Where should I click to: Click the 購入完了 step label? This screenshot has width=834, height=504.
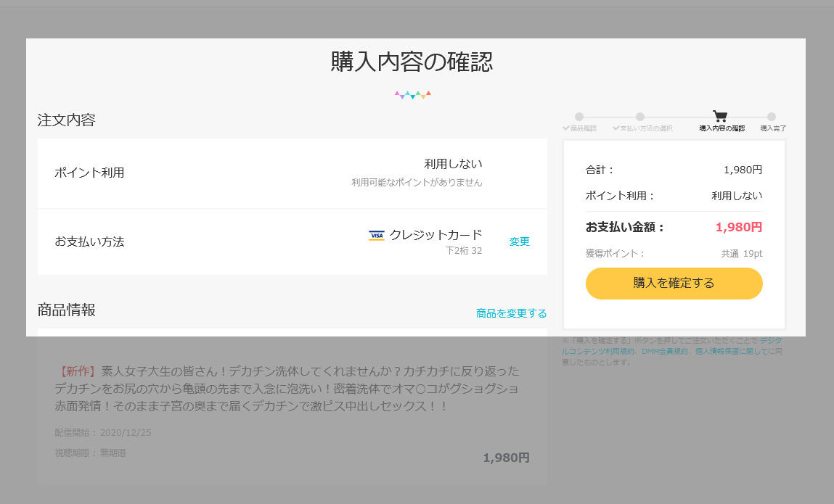[773, 128]
